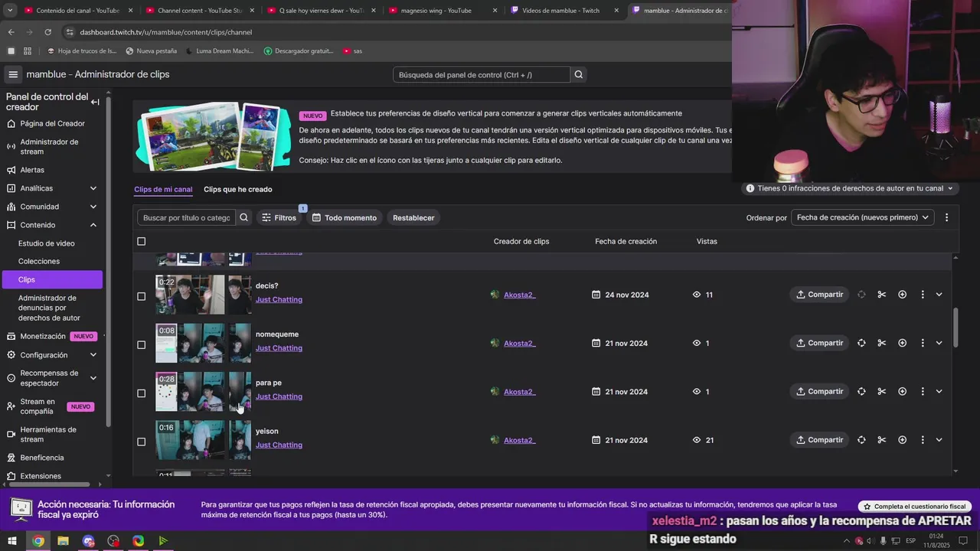
Task: Open the Filtros button
Action: tap(279, 217)
